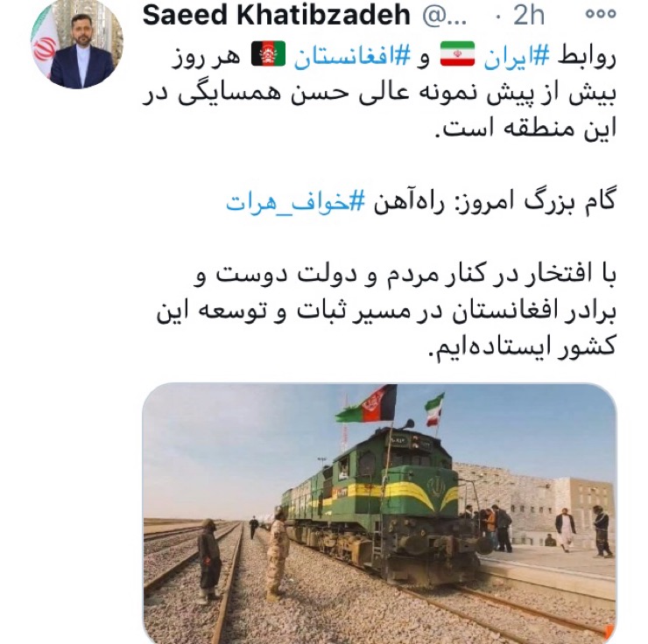The width and height of the screenshot is (648, 644).
Task: Open Saeed Khatibzadeh's profile avatar
Action: click(x=77, y=43)
